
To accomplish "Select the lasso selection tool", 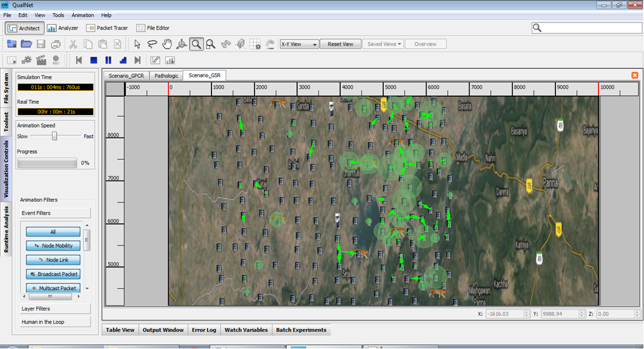I will [x=152, y=44].
